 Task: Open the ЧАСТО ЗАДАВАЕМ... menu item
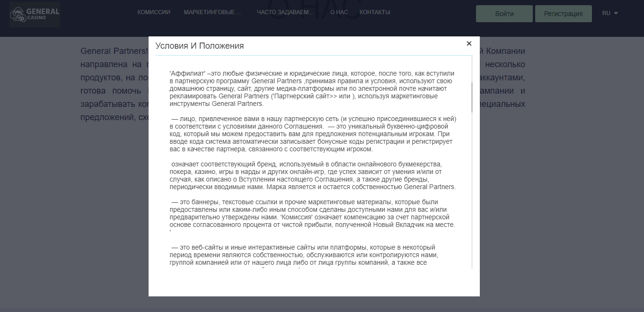coord(285,12)
